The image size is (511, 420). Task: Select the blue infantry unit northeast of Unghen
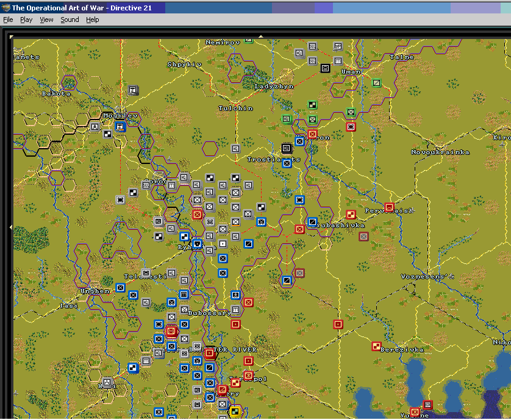click(x=120, y=288)
